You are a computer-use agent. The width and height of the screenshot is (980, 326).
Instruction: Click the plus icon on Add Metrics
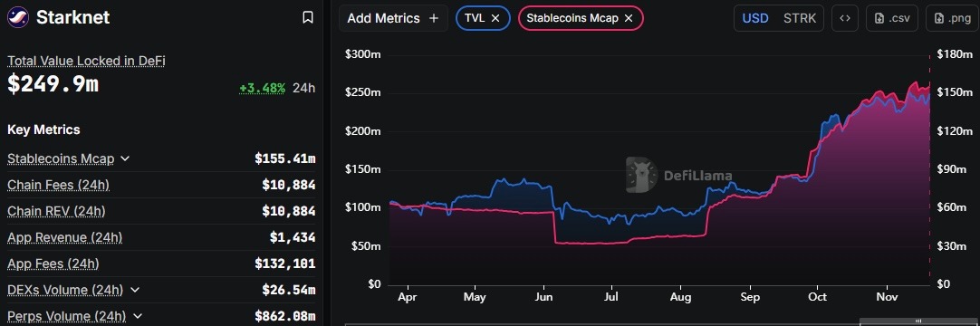[434, 18]
